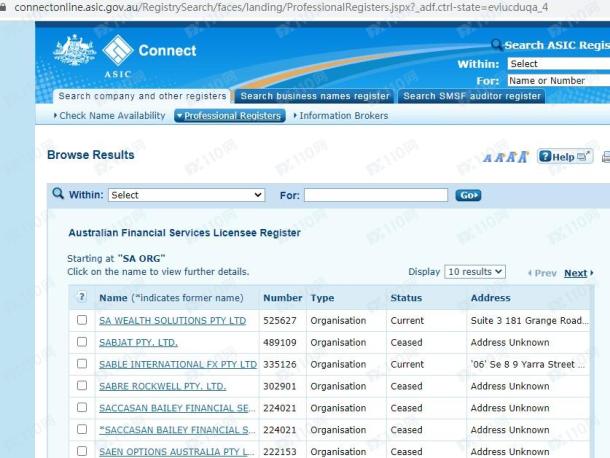Image resolution: width=610 pixels, height=458 pixels.
Task: Click the For search field in Browse Results
Action: click(376, 195)
